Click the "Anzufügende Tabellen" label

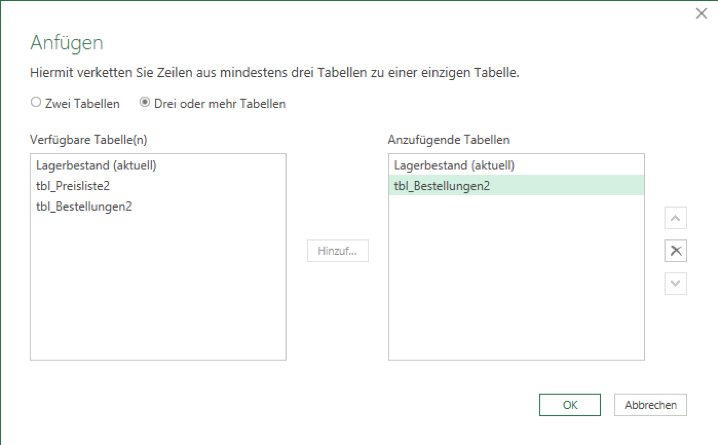tap(449, 139)
